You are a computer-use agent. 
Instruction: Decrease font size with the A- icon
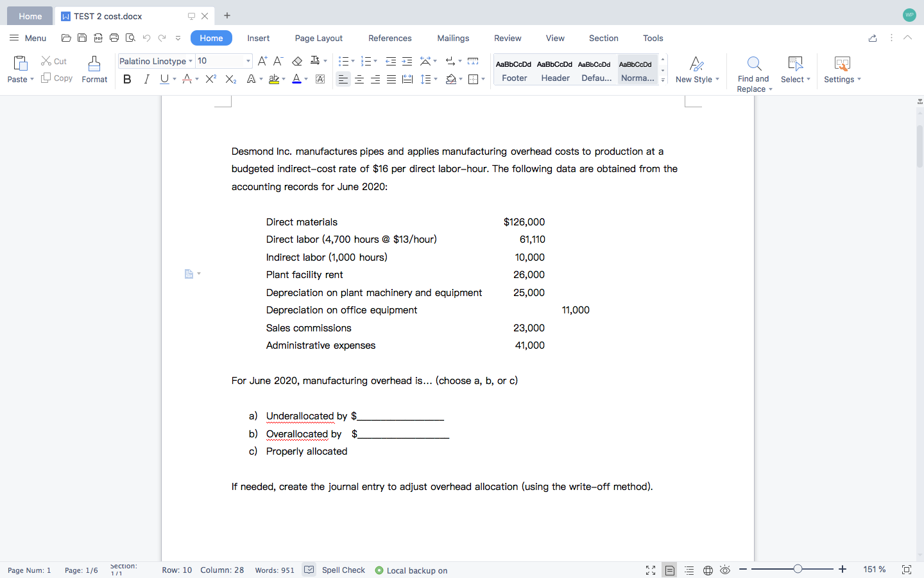point(278,61)
